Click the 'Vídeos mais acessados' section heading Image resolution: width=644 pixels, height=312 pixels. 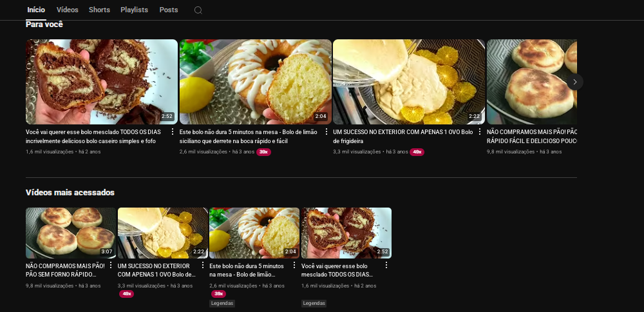[x=70, y=192]
